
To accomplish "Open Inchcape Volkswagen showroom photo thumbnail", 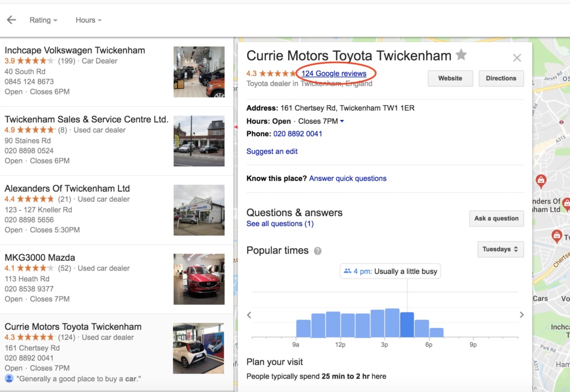I will coord(199,72).
